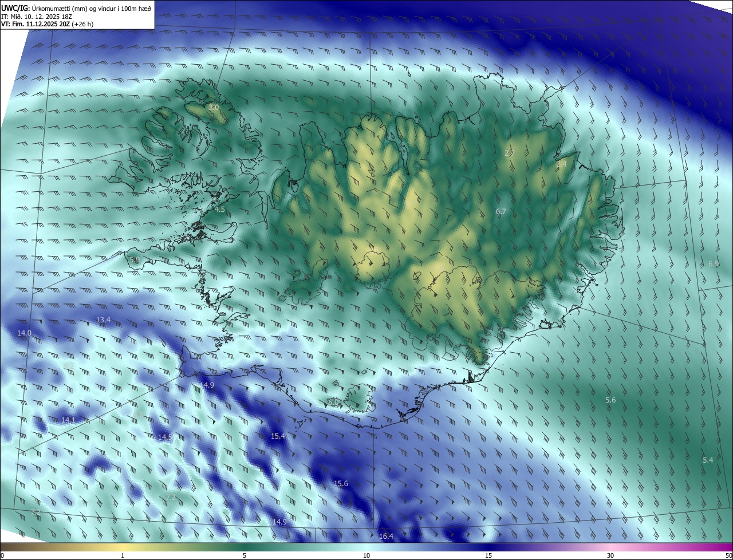Click the colorbar tick label 1
The image size is (733, 560).
coord(123,556)
